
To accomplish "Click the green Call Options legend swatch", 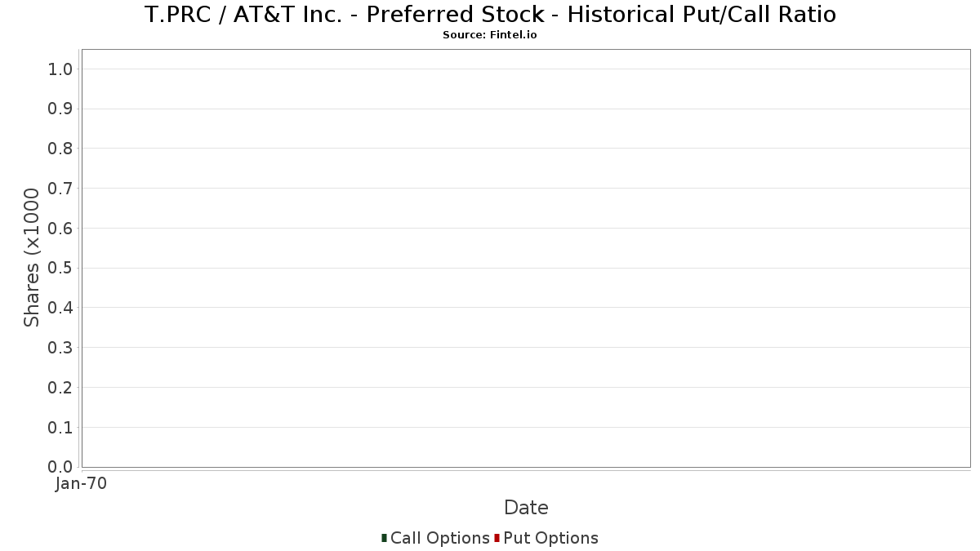I will tap(384, 538).
